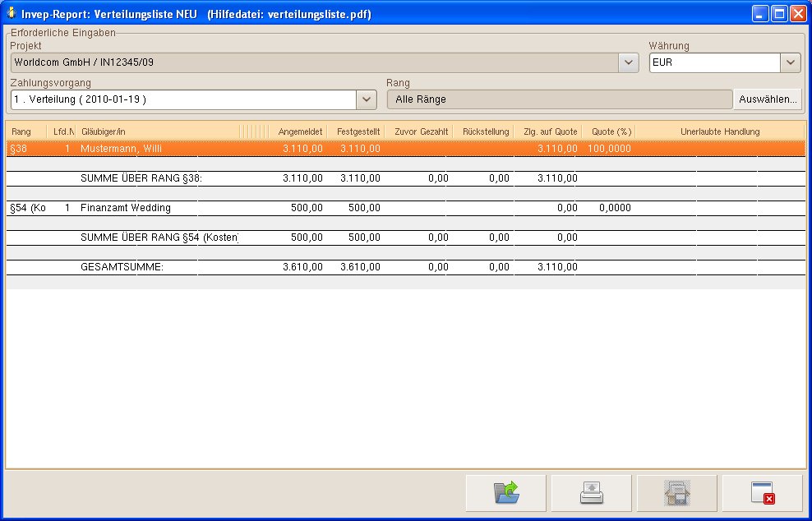812x521 pixels.
Task: Click the Angemeldet column header
Action: click(x=298, y=131)
